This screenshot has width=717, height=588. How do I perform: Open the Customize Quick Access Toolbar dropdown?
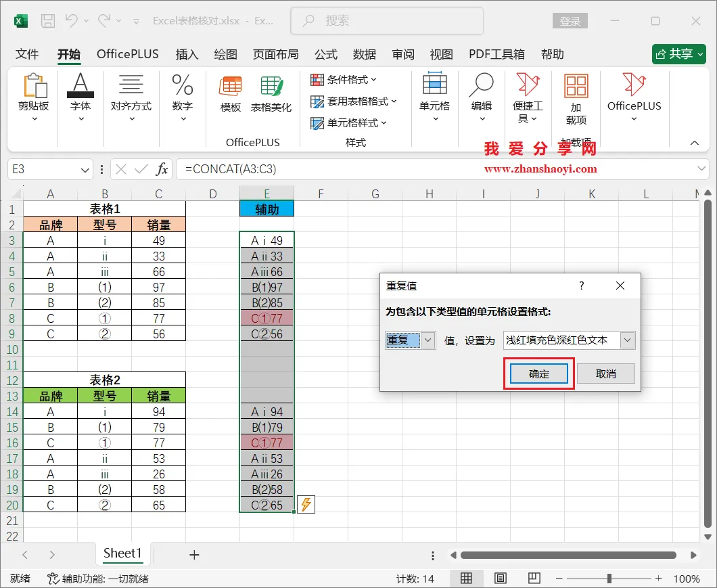pyautogui.click(x=136, y=21)
